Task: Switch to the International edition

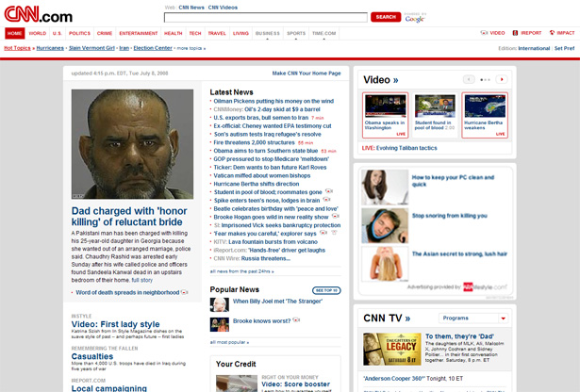Action: (x=534, y=48)
